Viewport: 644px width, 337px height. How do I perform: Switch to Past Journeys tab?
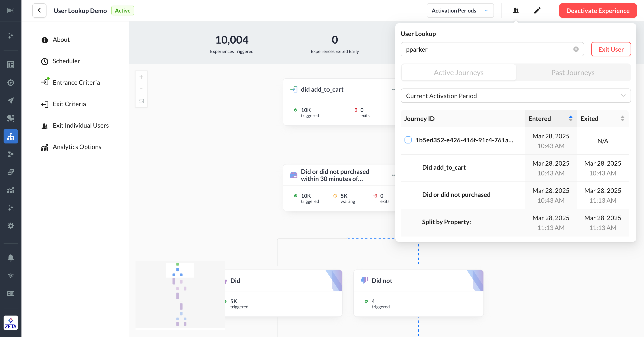point(573,72)
